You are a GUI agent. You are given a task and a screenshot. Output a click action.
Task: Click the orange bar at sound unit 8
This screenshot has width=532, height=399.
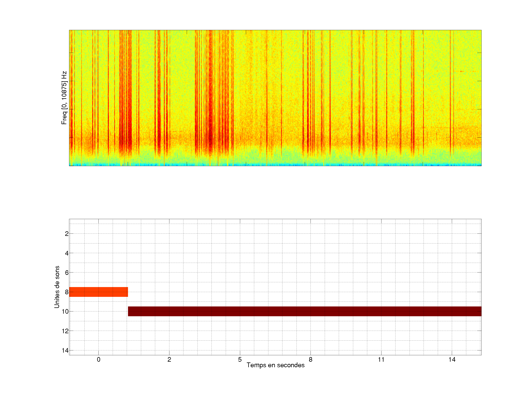tap(98, 292)
